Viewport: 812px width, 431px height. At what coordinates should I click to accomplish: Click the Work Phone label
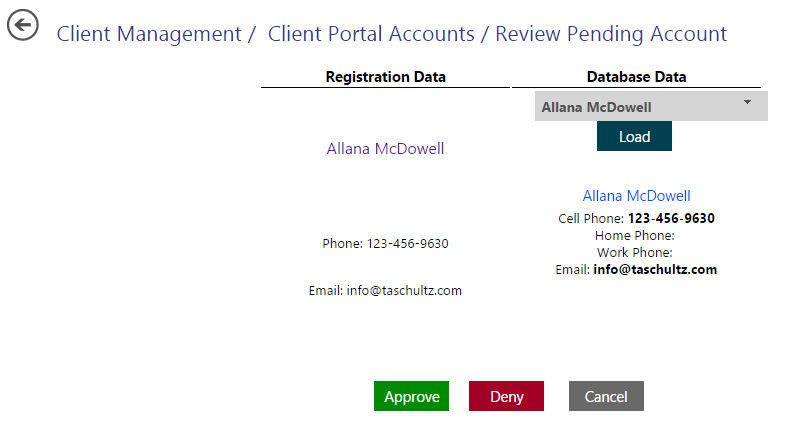pos(634,253)
